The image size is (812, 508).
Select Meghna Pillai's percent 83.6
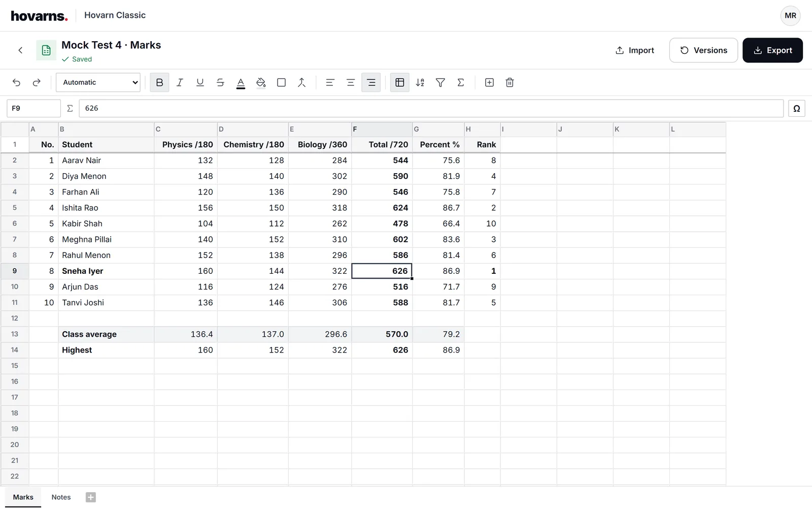point(438,239)
